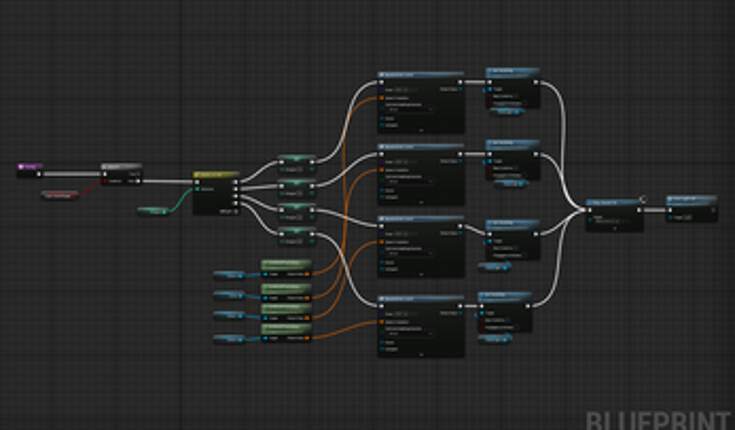
Task: Select the yellow Switch node header
Action: pos(216,175)
